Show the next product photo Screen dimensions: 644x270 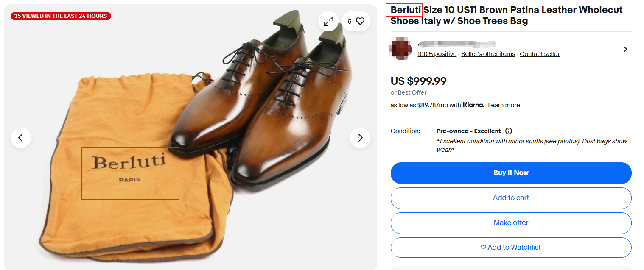coord(360,138)
